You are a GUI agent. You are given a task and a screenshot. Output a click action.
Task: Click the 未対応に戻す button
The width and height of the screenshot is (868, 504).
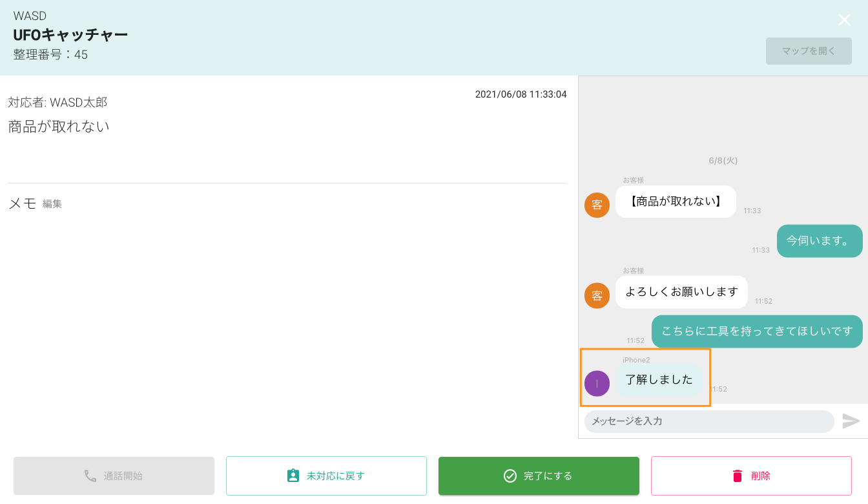pos(326,476)
